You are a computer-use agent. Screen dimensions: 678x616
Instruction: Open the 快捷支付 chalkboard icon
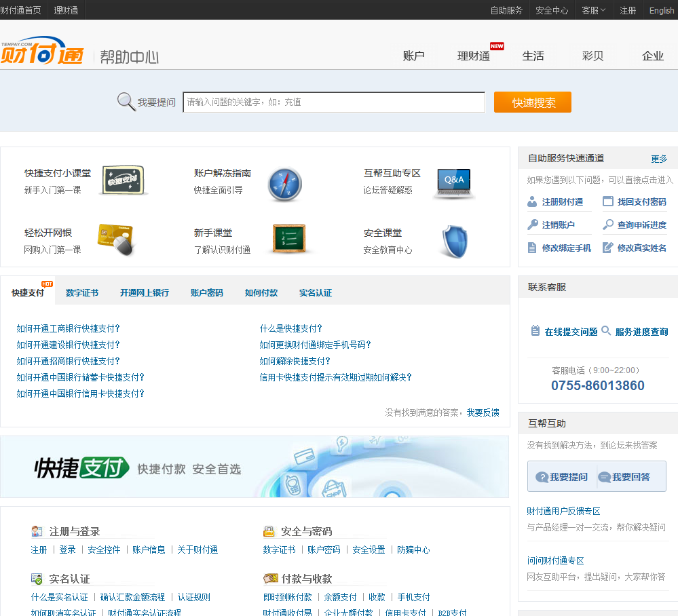pos(124,180)
